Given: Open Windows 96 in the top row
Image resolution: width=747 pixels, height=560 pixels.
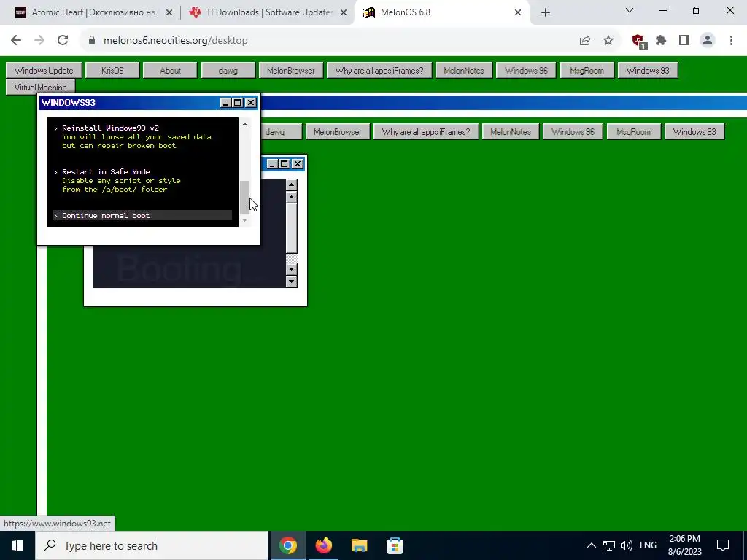Looking at the screenshot, I should point(526,71).
